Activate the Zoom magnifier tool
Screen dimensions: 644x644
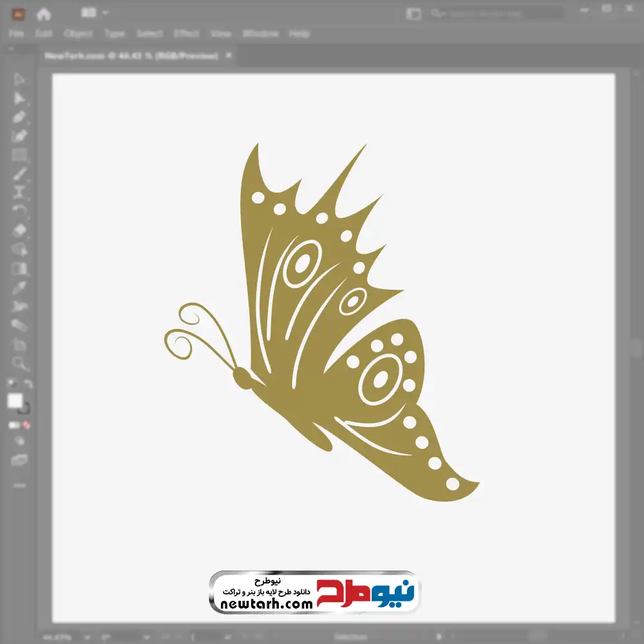(19, 364)
